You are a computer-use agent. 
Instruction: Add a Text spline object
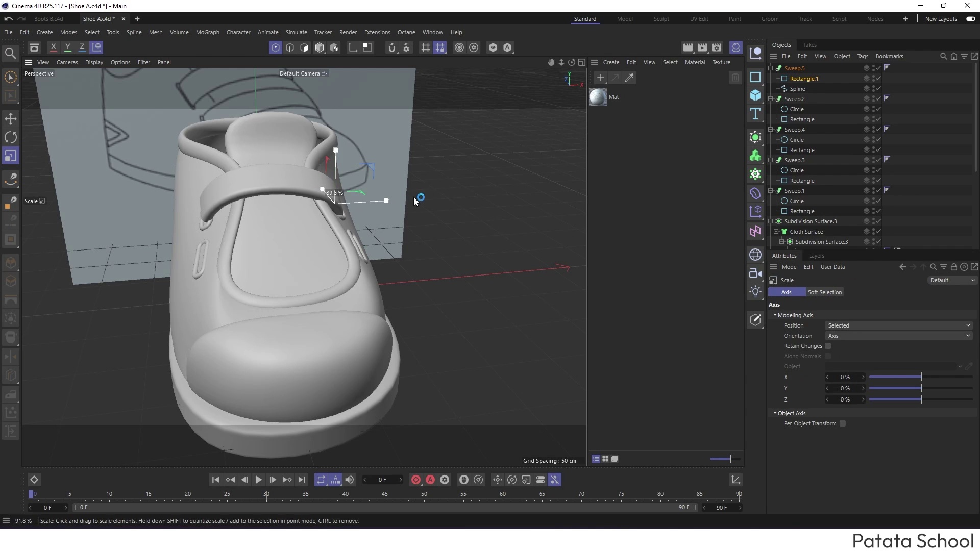pos(755,114)
